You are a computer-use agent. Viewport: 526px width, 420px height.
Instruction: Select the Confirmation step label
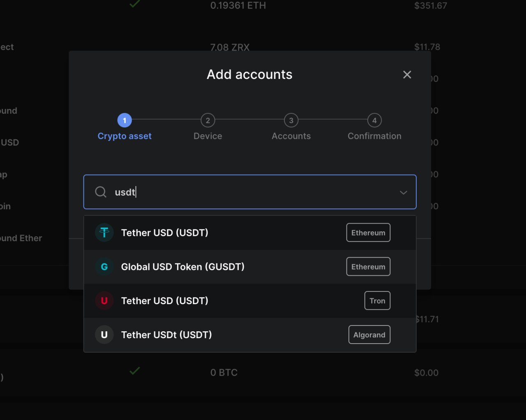(374, 136)
